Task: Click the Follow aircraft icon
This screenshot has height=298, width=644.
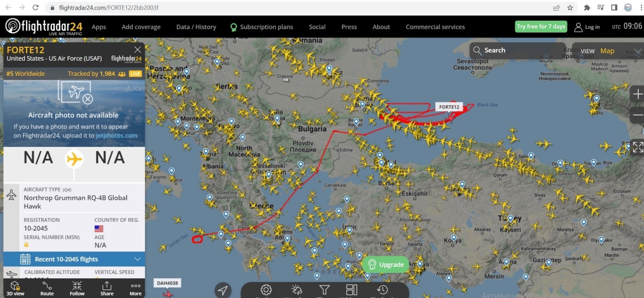Action: coord(77,288)
